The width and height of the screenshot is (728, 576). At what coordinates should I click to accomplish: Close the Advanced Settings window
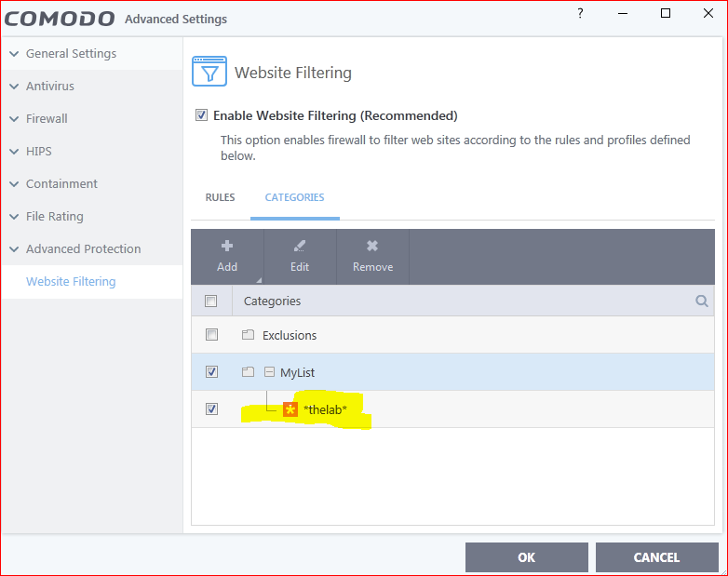click(x=708, y=13)
